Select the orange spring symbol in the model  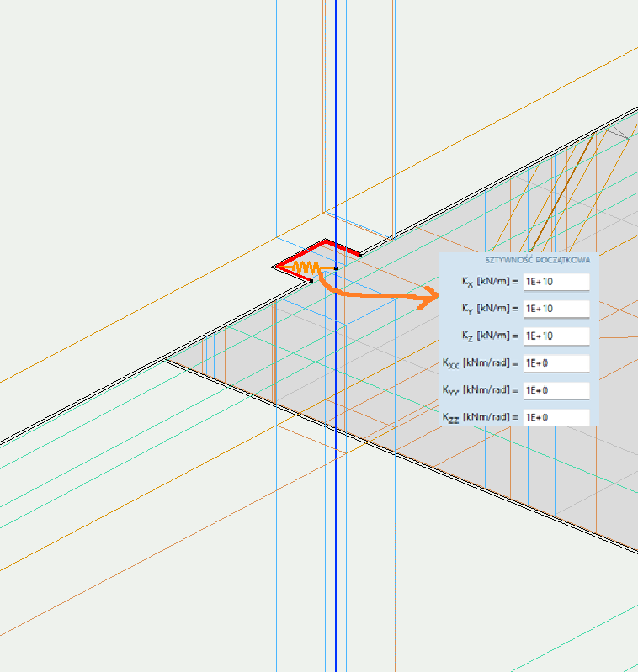pos(306,268)
